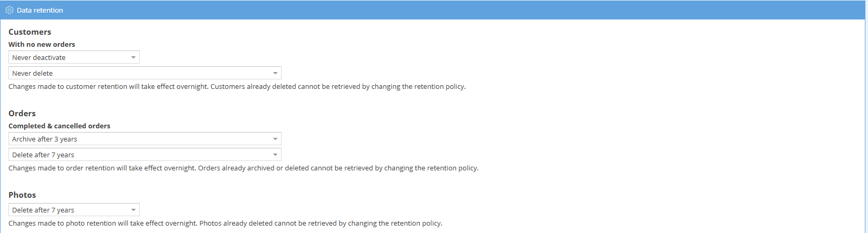
Task: Click the arrow on orders Delete after 7 years
Action: [x=275, y=155]
